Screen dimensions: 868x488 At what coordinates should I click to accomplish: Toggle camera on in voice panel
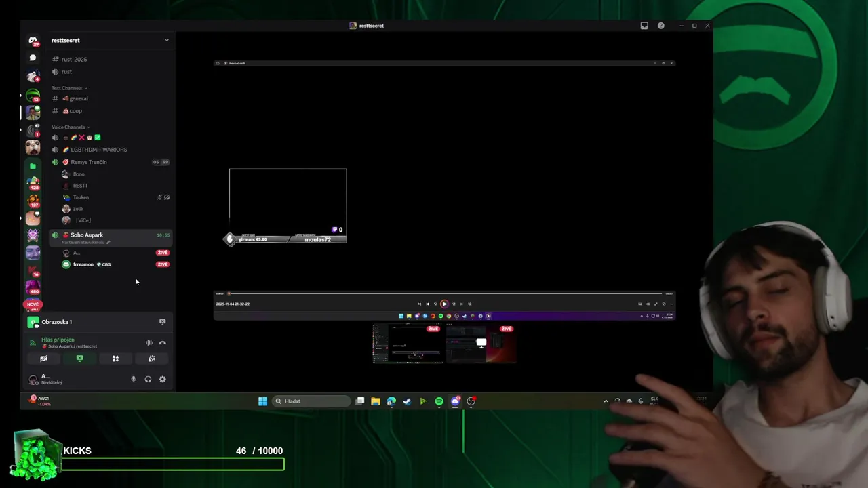pyautogui.click(x=43, y=359)
